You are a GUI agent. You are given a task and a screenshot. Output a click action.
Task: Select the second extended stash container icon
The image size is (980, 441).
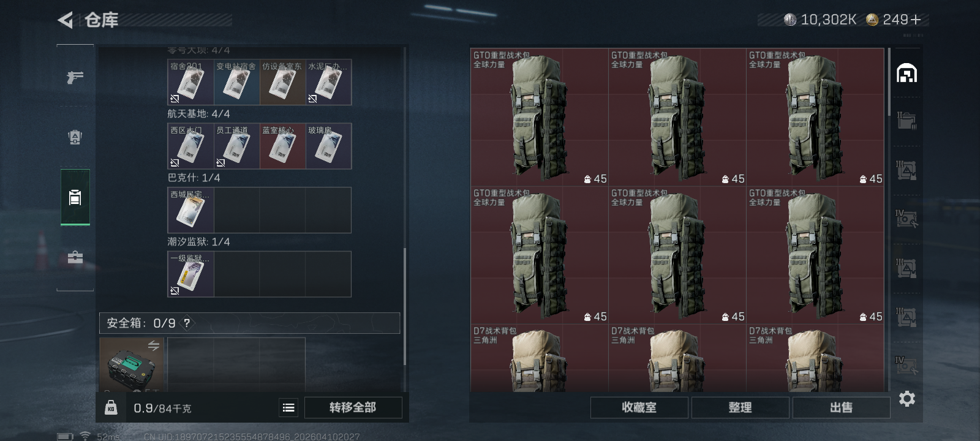coord(907,170)
